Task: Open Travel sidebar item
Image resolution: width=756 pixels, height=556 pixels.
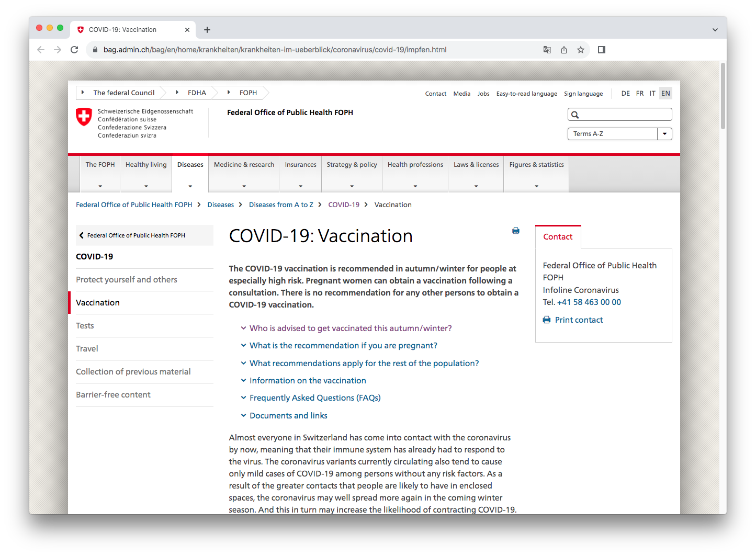Action: (144, 349)
